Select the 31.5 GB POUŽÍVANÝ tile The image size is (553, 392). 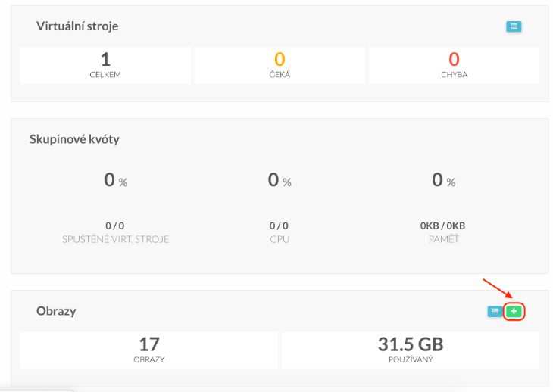410,350
